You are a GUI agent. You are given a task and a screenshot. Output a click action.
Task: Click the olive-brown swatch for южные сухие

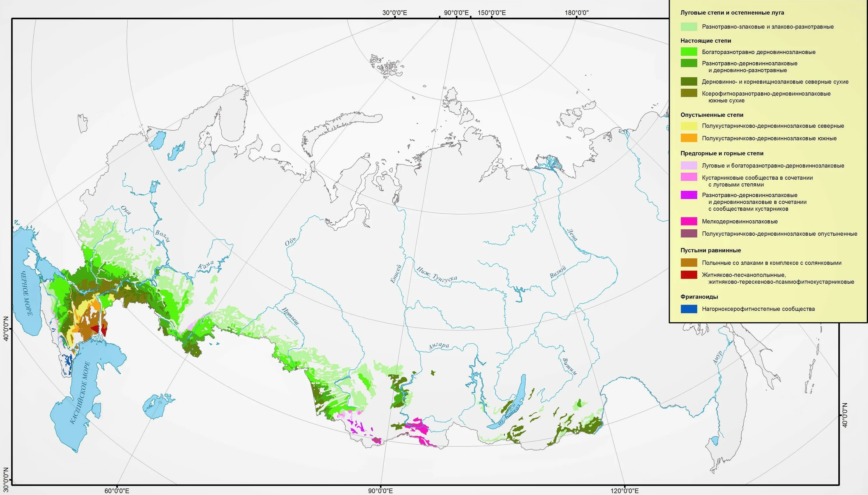689,93
